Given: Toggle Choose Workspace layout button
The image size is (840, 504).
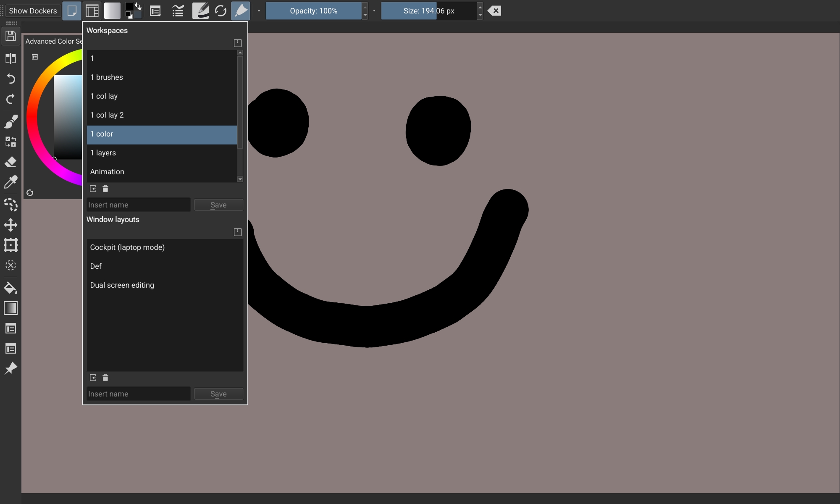Looking at the screenshot, I should tap(92, 11).
